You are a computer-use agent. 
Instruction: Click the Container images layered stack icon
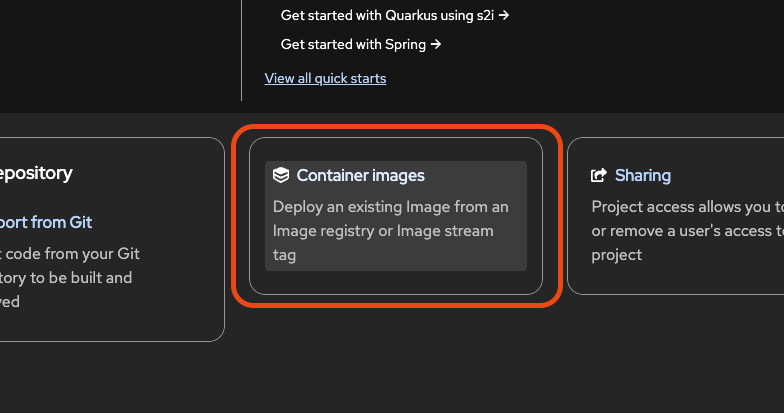(281, 176)
